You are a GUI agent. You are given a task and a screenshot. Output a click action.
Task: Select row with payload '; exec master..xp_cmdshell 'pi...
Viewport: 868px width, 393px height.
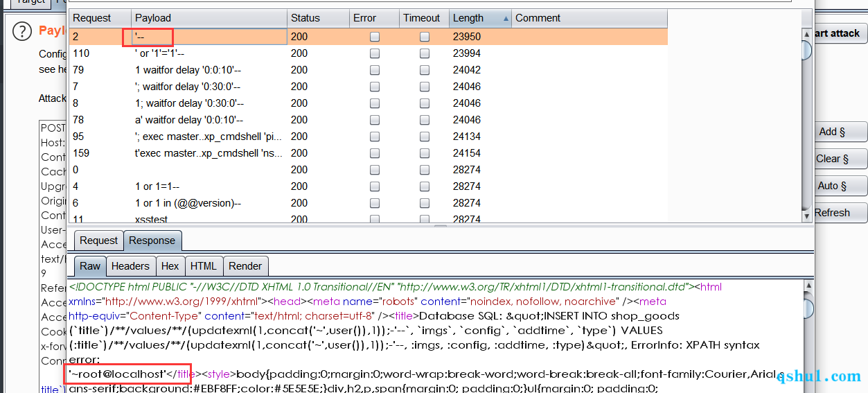368,137
